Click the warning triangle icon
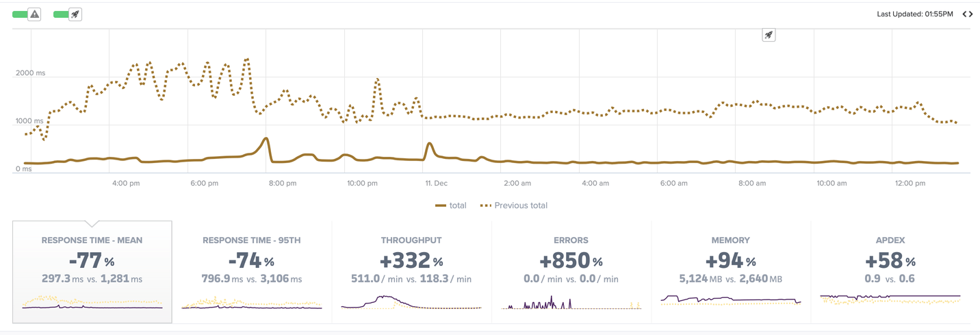Viewport: 980px width, 335px height. pos(34,14)
